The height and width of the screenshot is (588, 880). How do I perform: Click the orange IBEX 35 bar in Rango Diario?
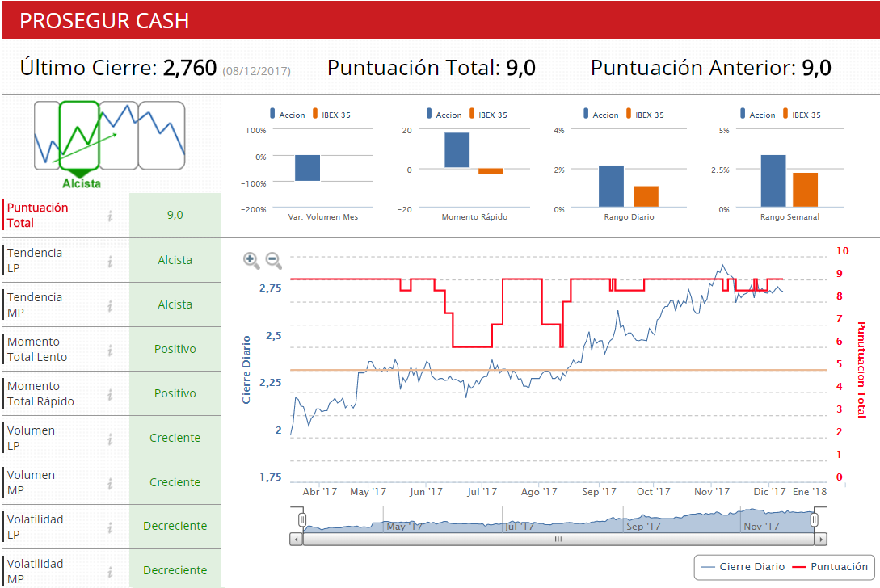[646, 196]
